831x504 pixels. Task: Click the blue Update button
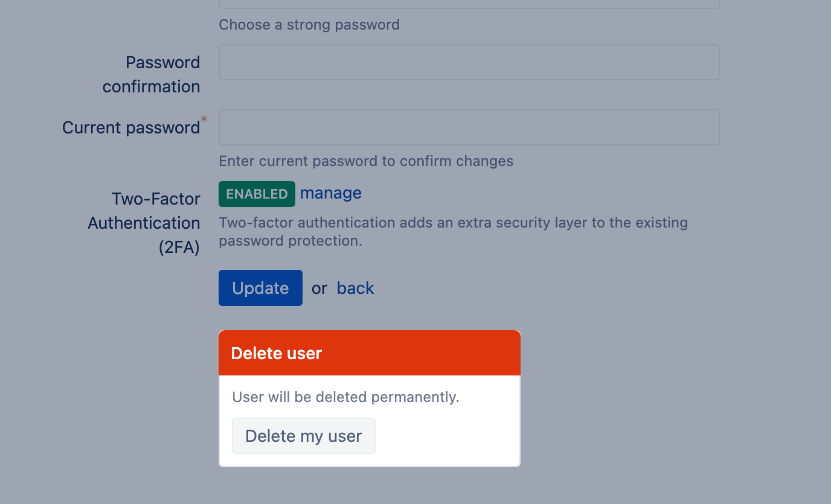click(x=260, y=288)
